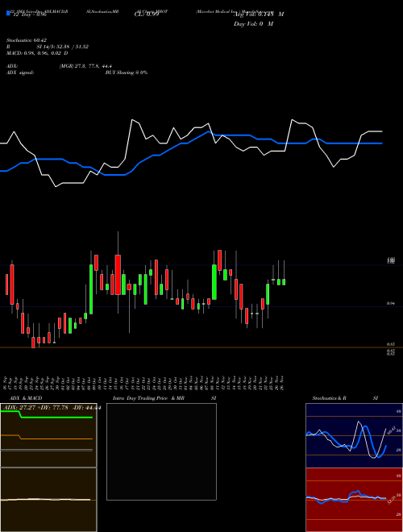The width and height of the screenshot is (403, 532).
Task: Click the 'Avg Vol: 0.145 M' text
Action: pos(259,15)
